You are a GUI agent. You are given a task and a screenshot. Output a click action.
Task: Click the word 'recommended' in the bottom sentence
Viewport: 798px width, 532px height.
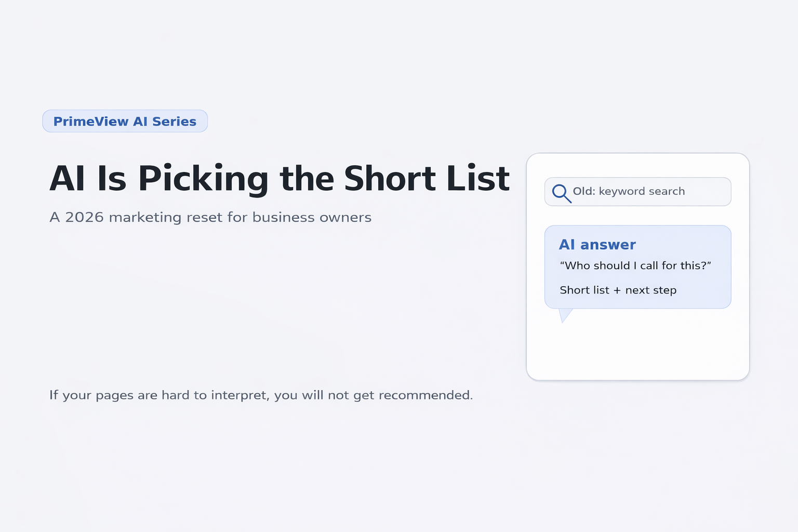424,395
